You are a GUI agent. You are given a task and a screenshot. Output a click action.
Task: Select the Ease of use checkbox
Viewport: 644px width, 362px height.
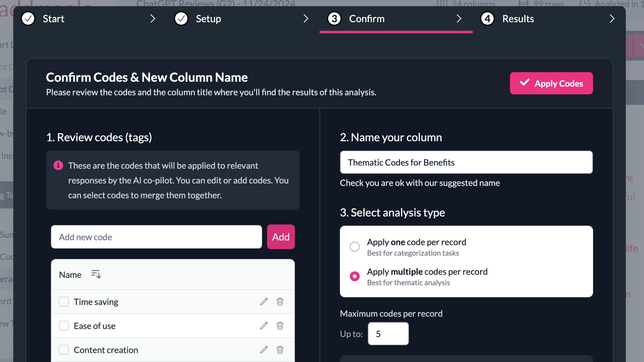tap(64, 326)
